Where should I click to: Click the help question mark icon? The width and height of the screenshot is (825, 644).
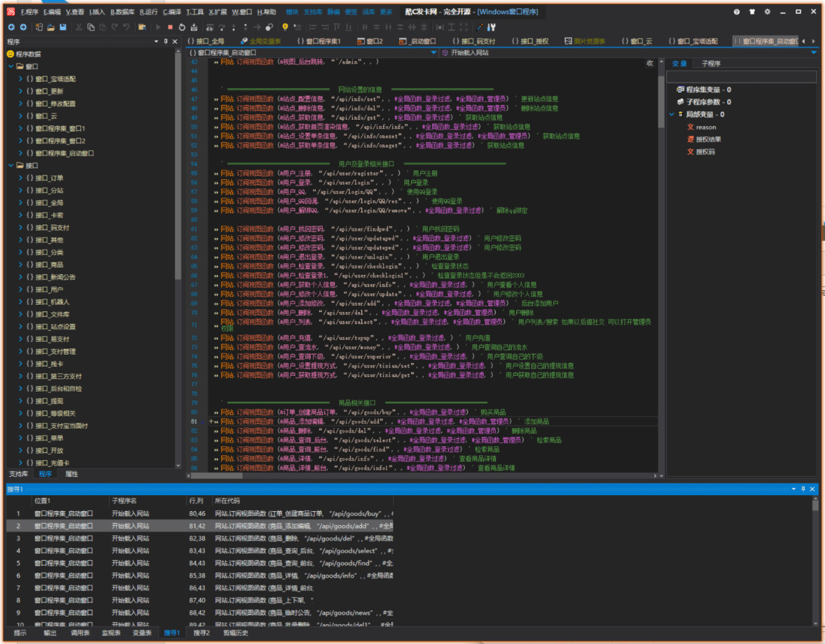(x=737, y=12)
